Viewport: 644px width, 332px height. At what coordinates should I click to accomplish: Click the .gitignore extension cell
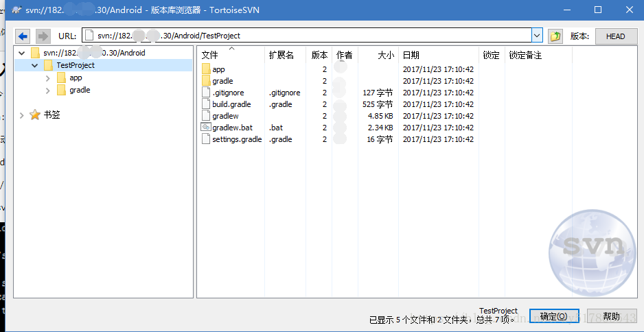pos(285,93)
